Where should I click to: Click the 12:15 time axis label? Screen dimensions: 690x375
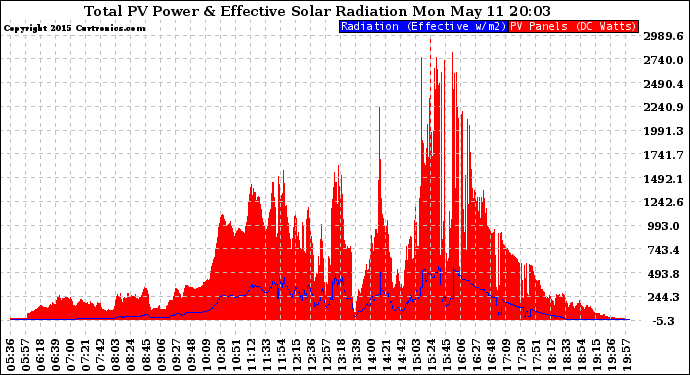(x=296, y=354)
